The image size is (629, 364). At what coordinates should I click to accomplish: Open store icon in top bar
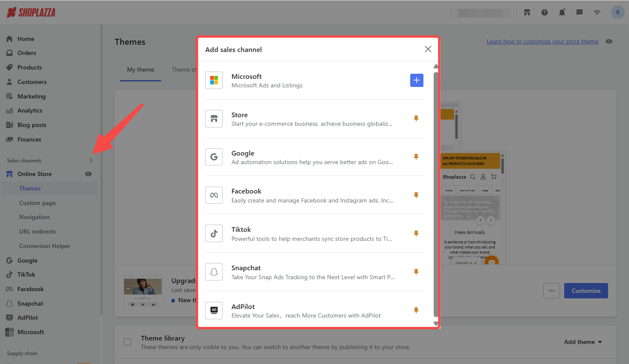[x=527, y=12]
